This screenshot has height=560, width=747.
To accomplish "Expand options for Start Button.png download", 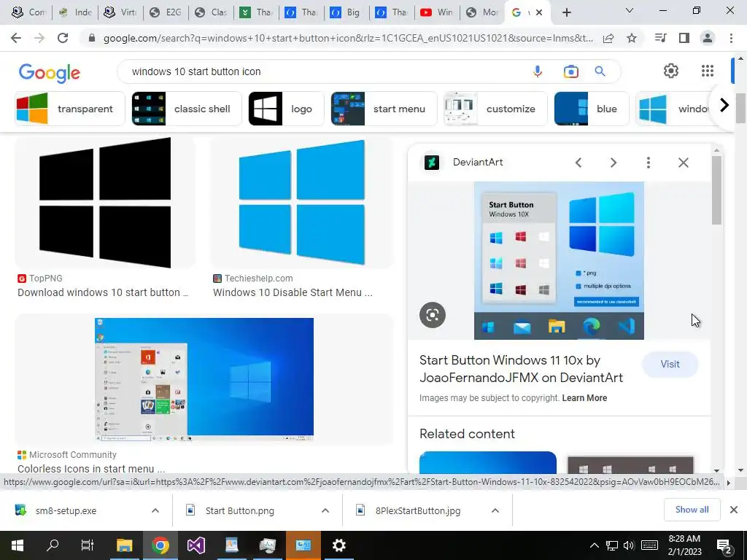I will coord(325,510).
